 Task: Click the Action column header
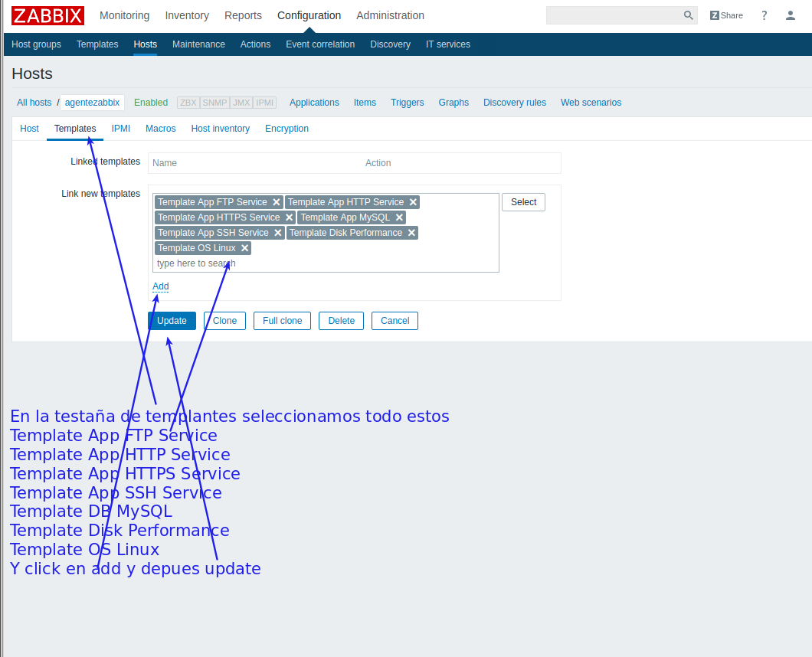click(378, 163)
